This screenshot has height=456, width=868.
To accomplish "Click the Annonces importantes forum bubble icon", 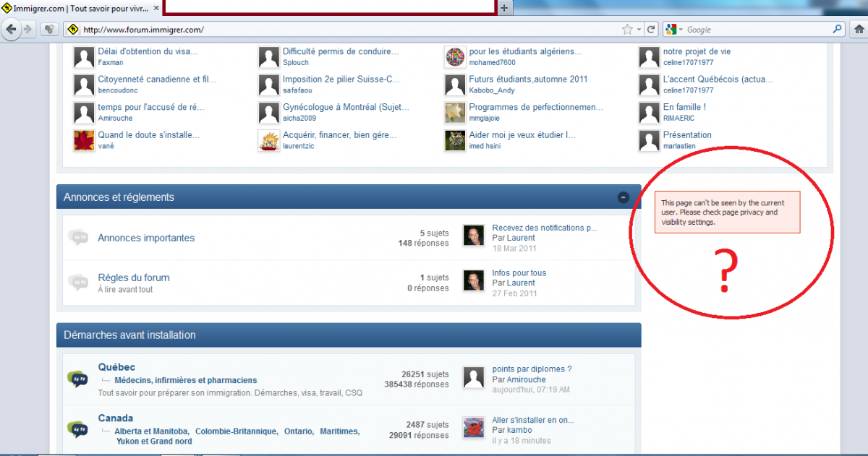I will tap(77, 238).
